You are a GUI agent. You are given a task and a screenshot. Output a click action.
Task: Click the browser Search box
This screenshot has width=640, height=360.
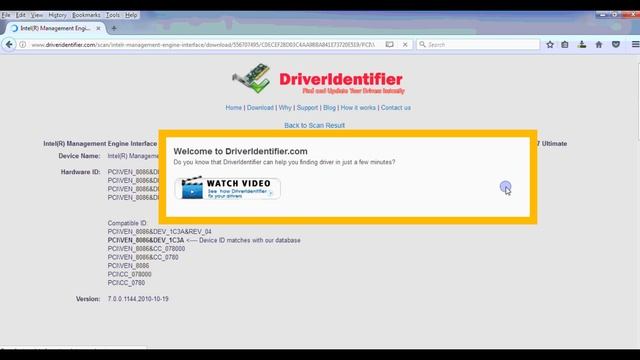click(x=478, y=44)
